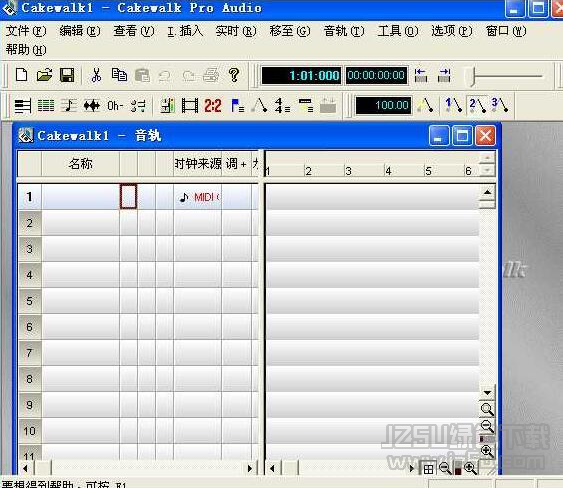The width and height of the screenshot is (563, 488).
Task: Open the Sysx view icon
Action: [x=328, y=106]
